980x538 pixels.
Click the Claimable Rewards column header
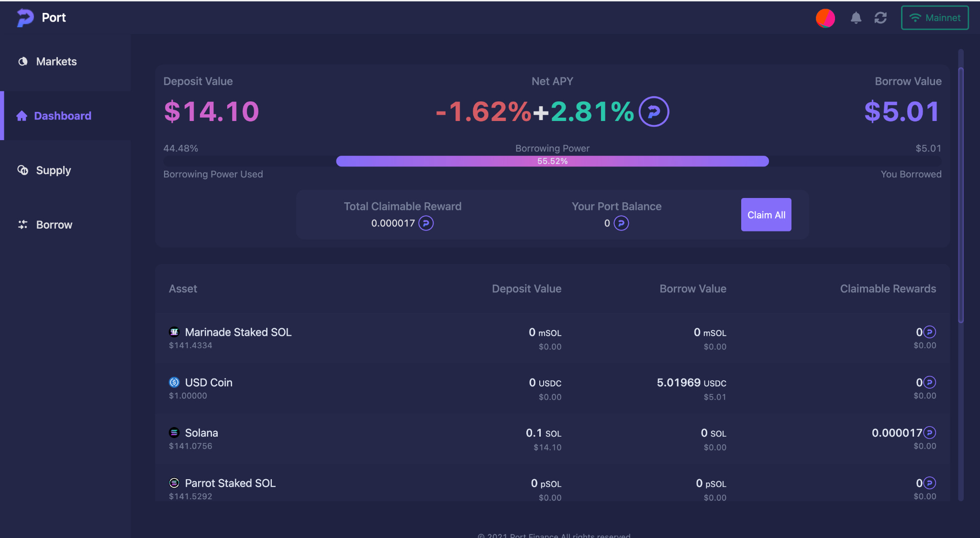pyautogui.click(x=888, y=289)
